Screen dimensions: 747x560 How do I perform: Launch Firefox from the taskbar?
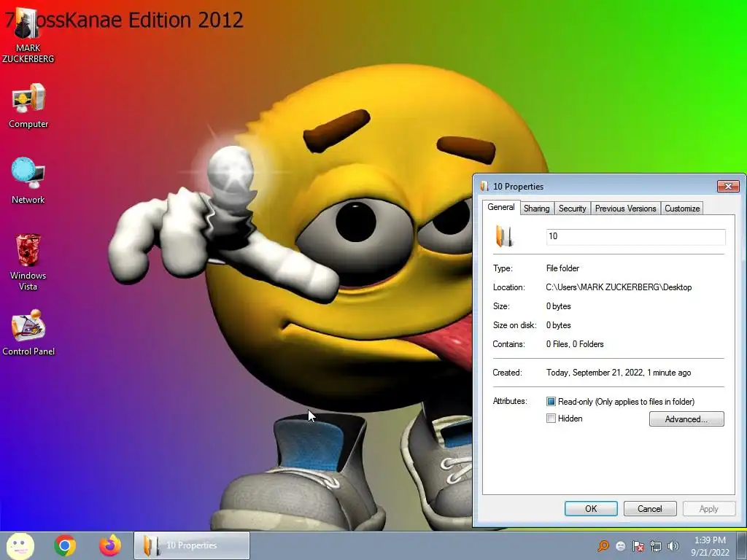(x=110, y=545)
